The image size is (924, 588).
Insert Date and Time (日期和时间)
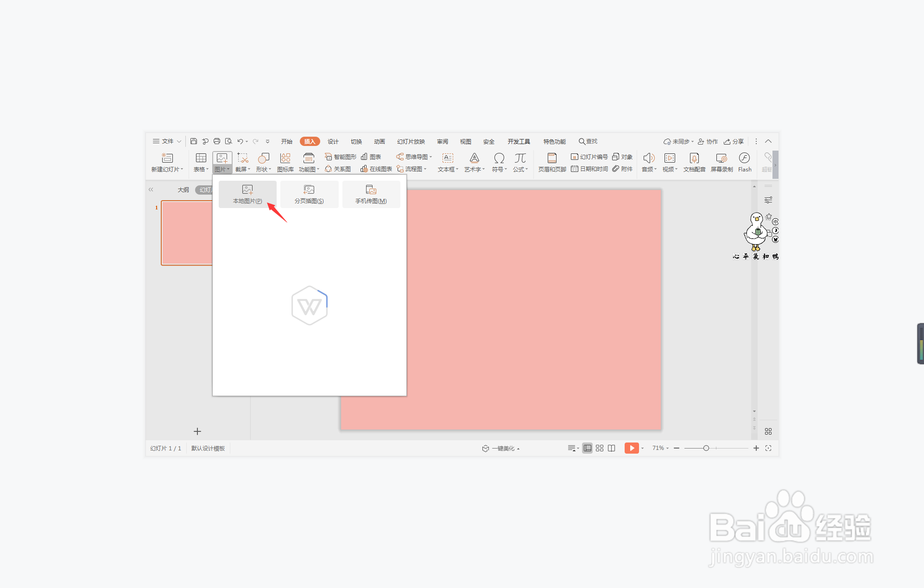589,169
